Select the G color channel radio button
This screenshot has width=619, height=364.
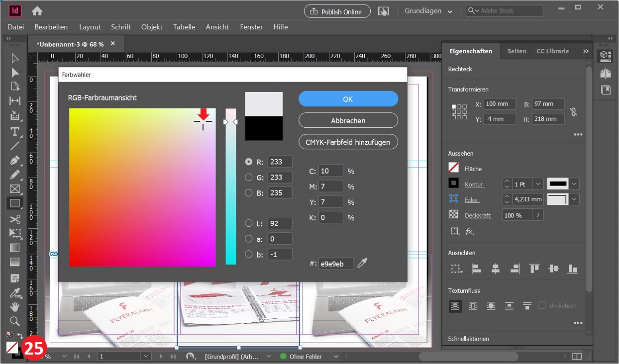click(249, 177)
